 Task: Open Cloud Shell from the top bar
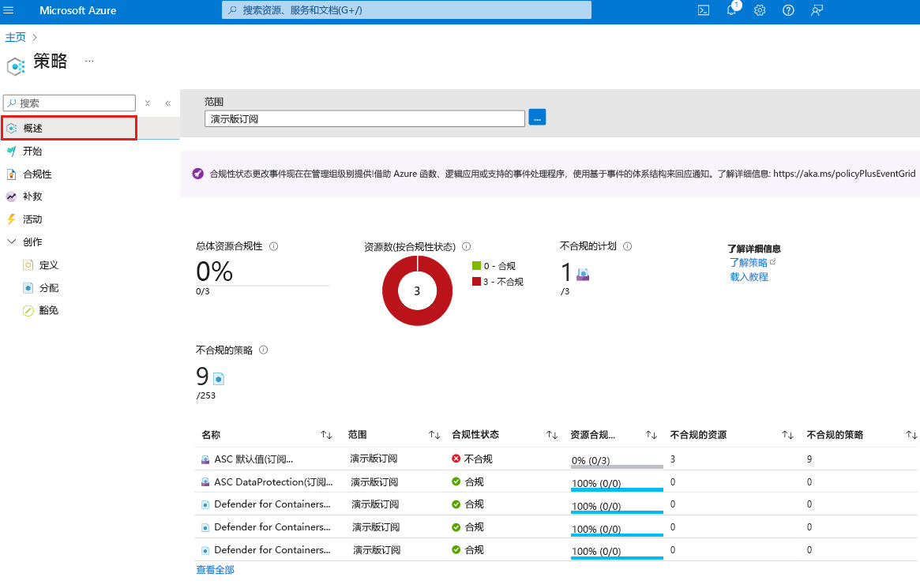coord(704,10)
